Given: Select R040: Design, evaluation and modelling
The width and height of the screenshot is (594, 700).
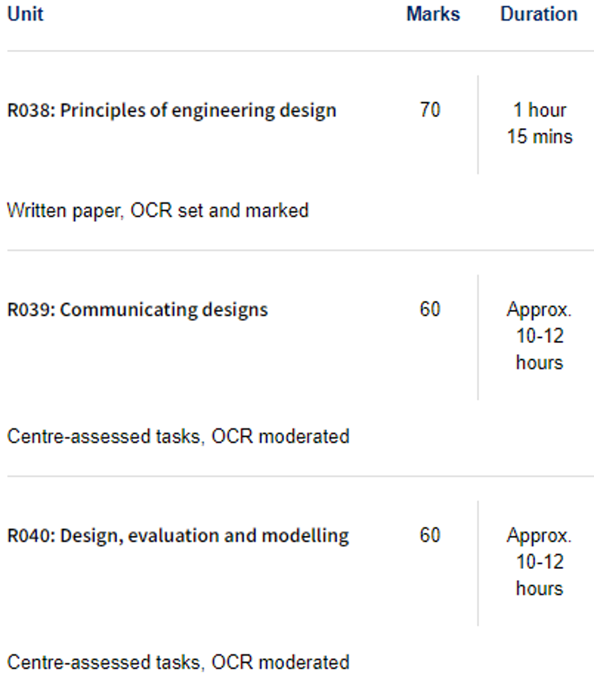Looking at the screenshot, I should pos(178,536).
